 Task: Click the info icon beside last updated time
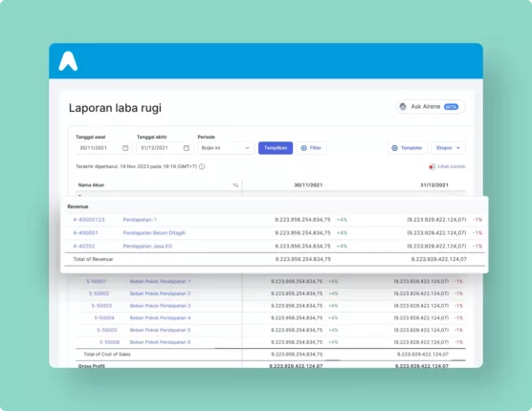202,166
